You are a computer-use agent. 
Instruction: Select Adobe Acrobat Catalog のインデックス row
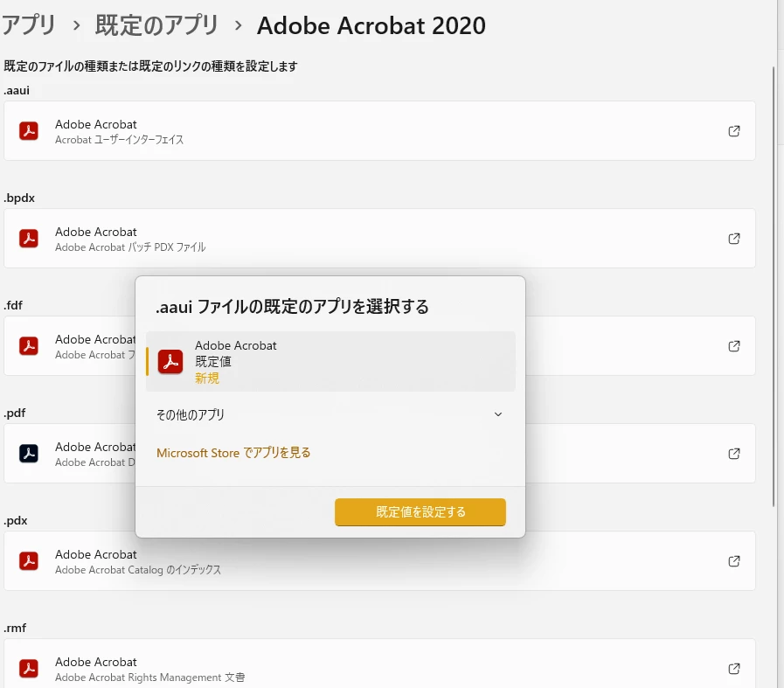(x=379, y=561)
